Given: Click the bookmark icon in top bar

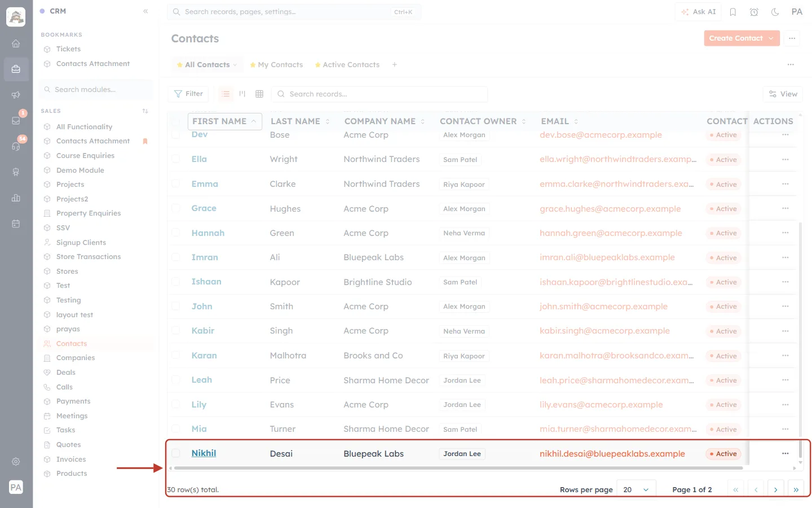Looking at the screenshot, I should tap(733, 12).
